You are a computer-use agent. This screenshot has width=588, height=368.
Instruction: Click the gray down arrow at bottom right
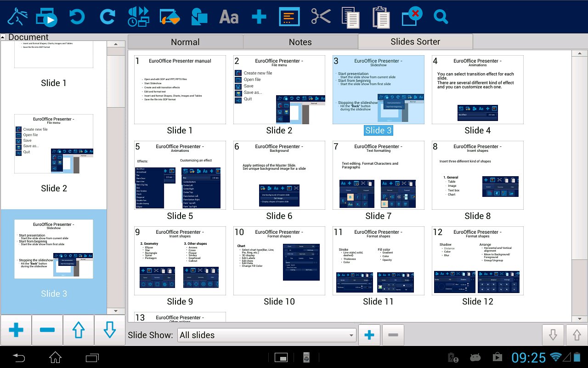coord(553,335)
